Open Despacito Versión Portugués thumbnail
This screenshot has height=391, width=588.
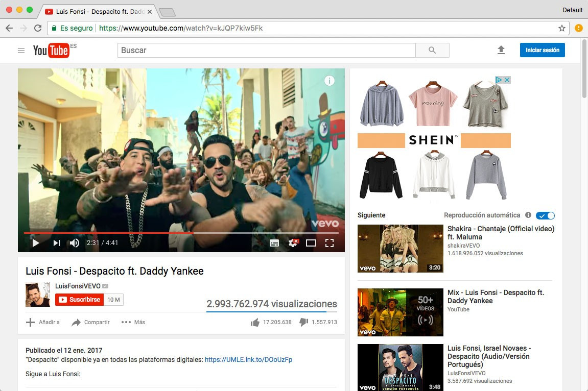[400, 368]
